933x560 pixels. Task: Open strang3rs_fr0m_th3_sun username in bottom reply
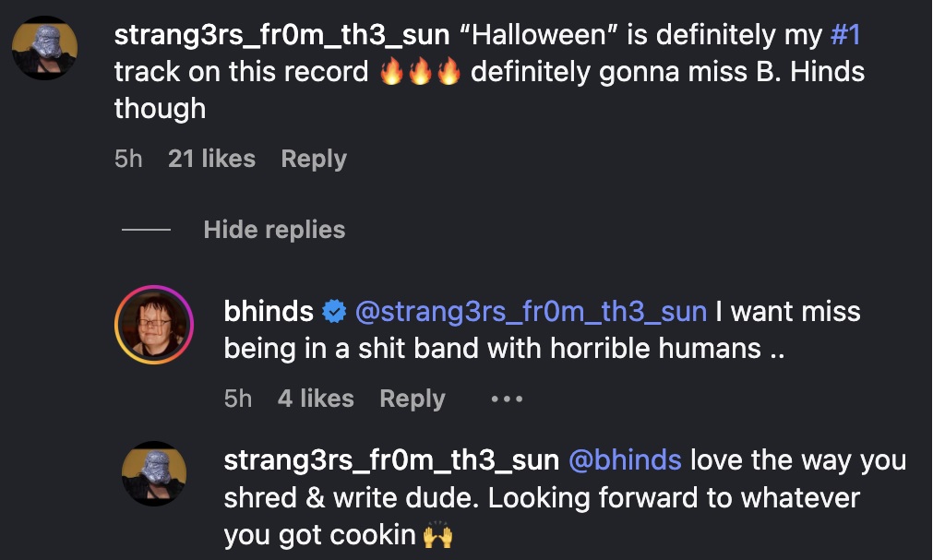click(x=391, y=460)
